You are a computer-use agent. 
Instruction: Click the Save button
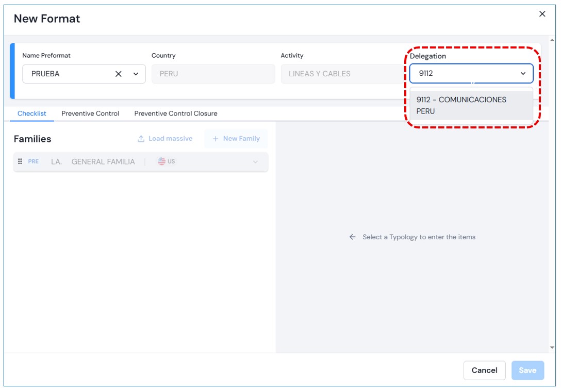tap(527, 370)
